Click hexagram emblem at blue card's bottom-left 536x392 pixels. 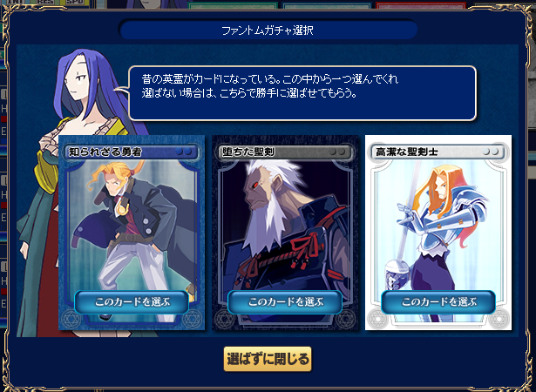tap(71, 319)
